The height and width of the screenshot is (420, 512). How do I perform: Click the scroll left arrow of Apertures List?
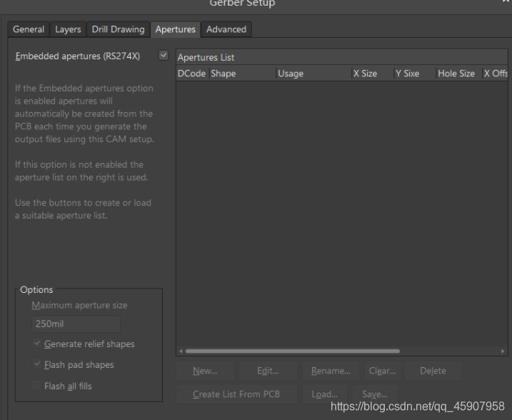pyautogui.click(x=181, y=351)
